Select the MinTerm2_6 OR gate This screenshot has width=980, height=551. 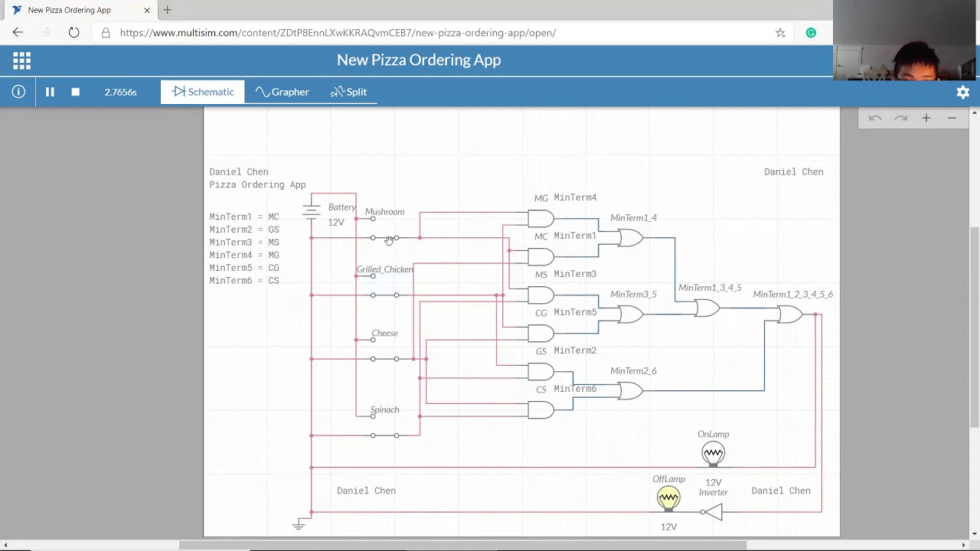[630, 391]
